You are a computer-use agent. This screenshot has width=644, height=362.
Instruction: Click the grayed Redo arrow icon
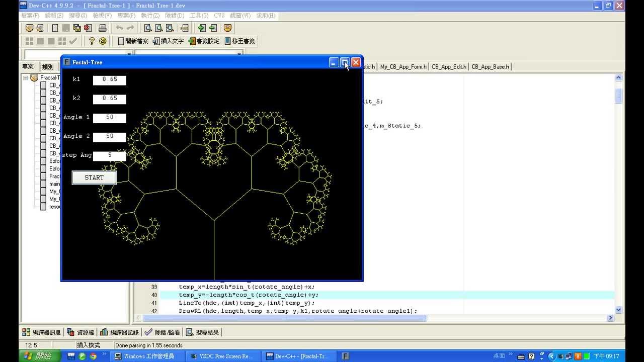tap(130, 28)
